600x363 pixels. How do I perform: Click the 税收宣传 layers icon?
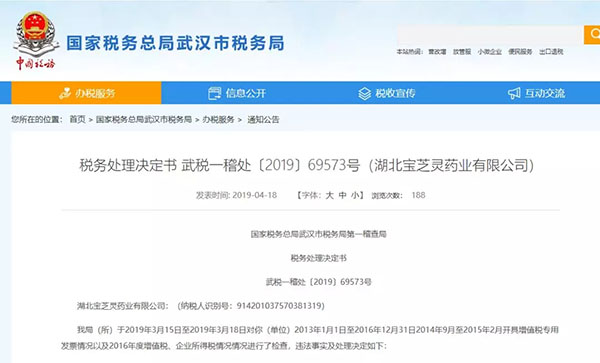[x=364, y=93]
